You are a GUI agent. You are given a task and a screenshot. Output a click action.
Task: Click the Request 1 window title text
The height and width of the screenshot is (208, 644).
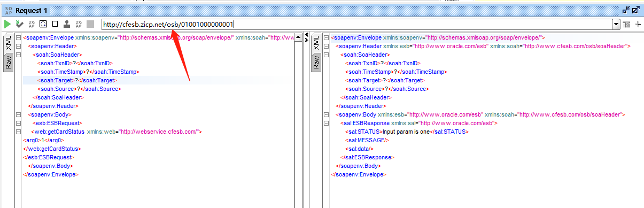click(32, 10)
